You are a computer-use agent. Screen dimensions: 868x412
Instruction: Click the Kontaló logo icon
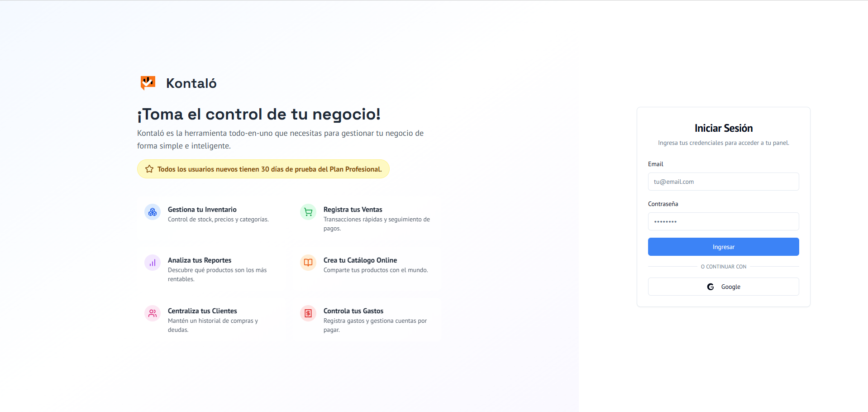point(147,82)
